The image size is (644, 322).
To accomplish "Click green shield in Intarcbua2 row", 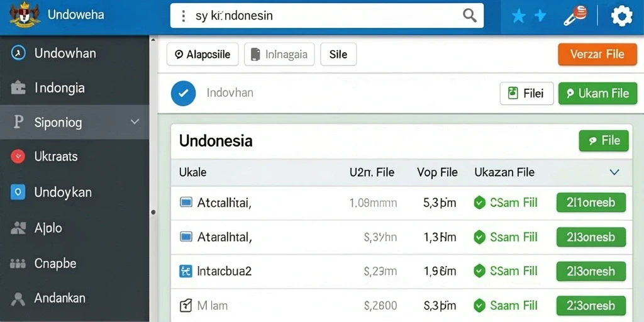I will 479,271.
